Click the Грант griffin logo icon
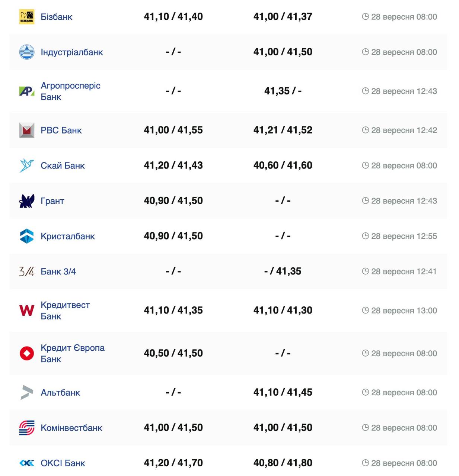 [27, 201]
